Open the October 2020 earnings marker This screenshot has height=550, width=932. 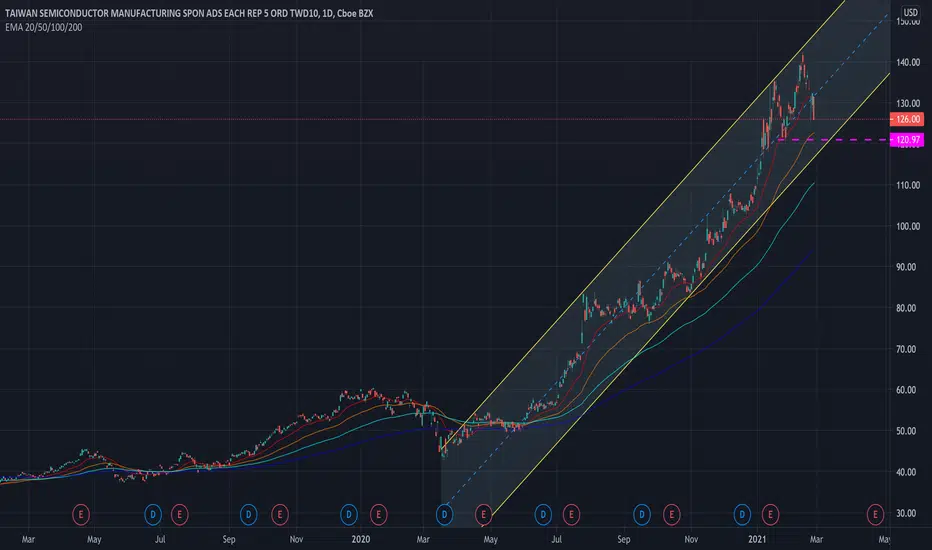point(672,514)
